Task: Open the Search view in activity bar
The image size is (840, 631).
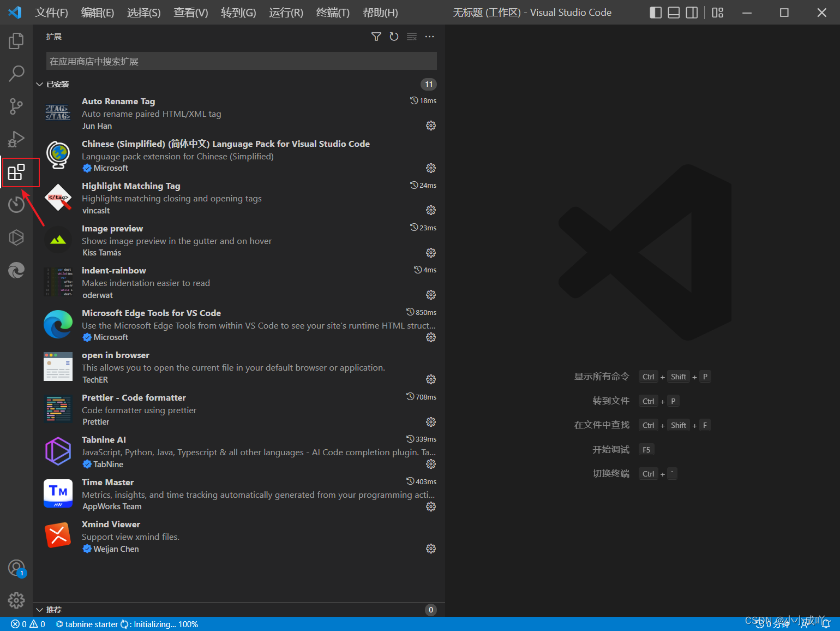Action: click(16, 73)
